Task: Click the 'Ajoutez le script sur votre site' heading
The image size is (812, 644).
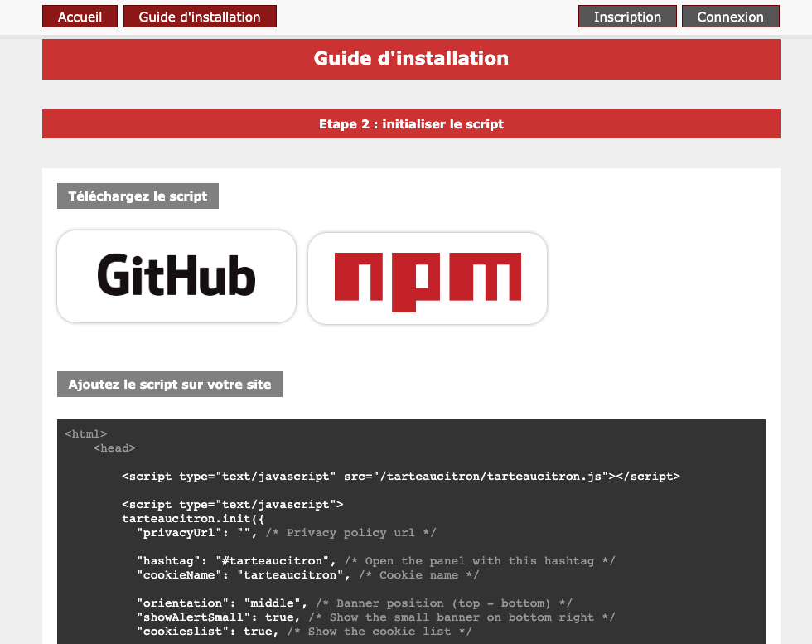Action: [x=169, y=384]
